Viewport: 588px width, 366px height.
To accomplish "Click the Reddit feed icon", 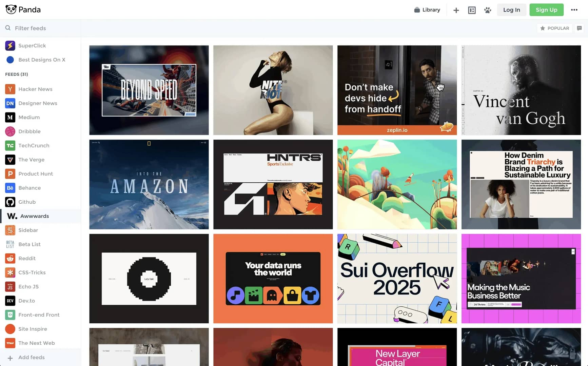I will 10,258.
